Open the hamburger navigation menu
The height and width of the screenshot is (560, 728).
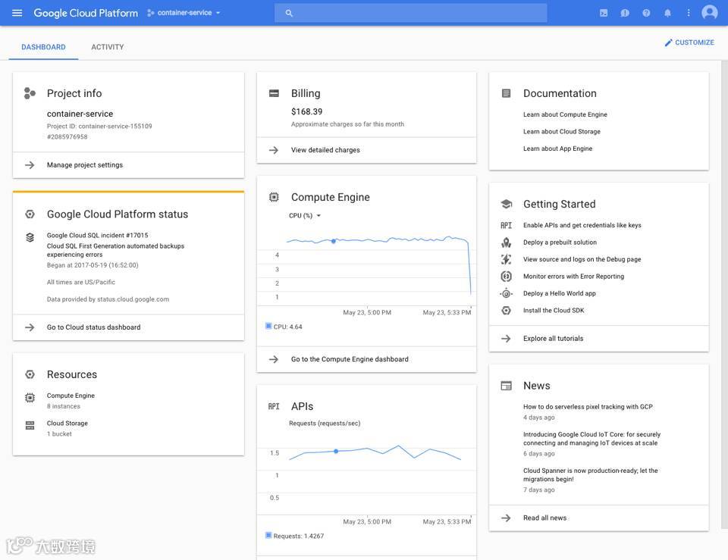(x=17, y=13)
